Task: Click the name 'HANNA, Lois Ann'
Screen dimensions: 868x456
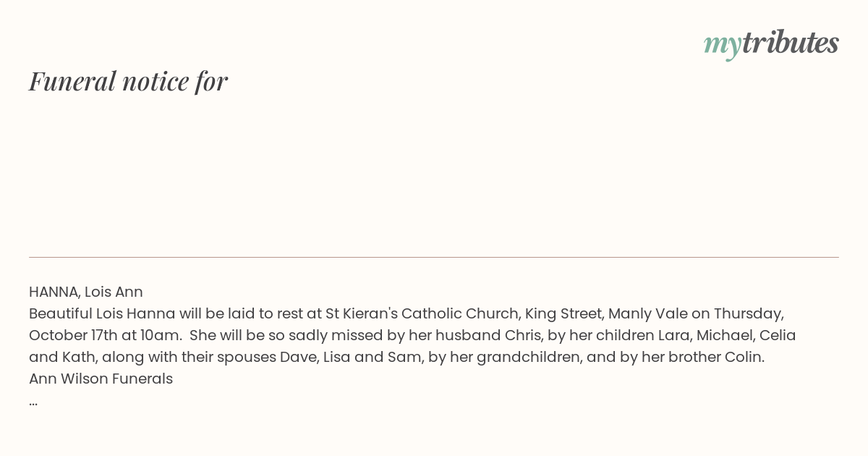Action: pyautogui.click(x=86, y=292)
